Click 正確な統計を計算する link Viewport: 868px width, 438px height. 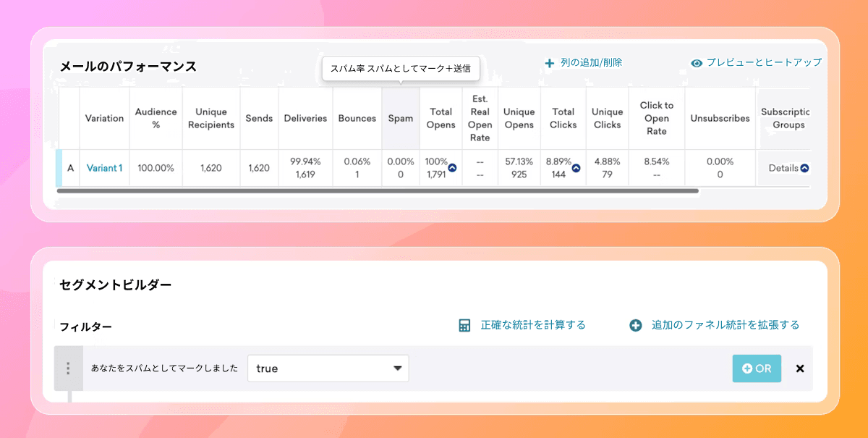point(533,326)
